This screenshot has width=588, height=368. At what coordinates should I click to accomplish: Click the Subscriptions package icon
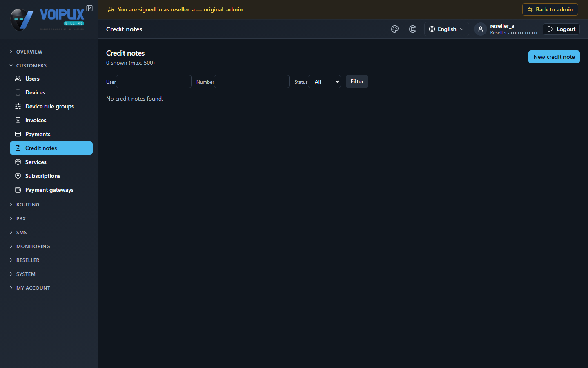[18, 176]
